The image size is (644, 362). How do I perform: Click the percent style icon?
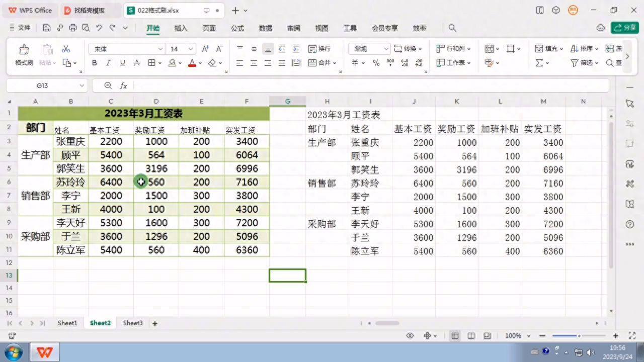[376, 63]
